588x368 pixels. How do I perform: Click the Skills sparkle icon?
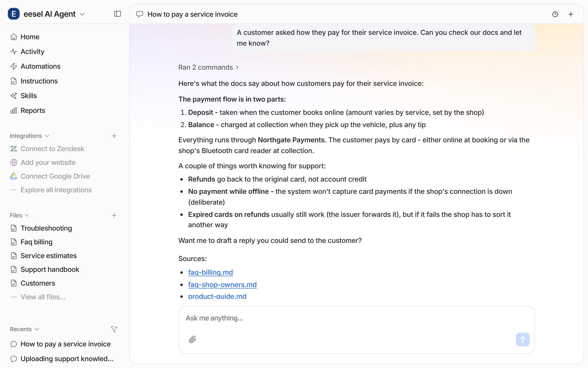click(x=14, y=96)
